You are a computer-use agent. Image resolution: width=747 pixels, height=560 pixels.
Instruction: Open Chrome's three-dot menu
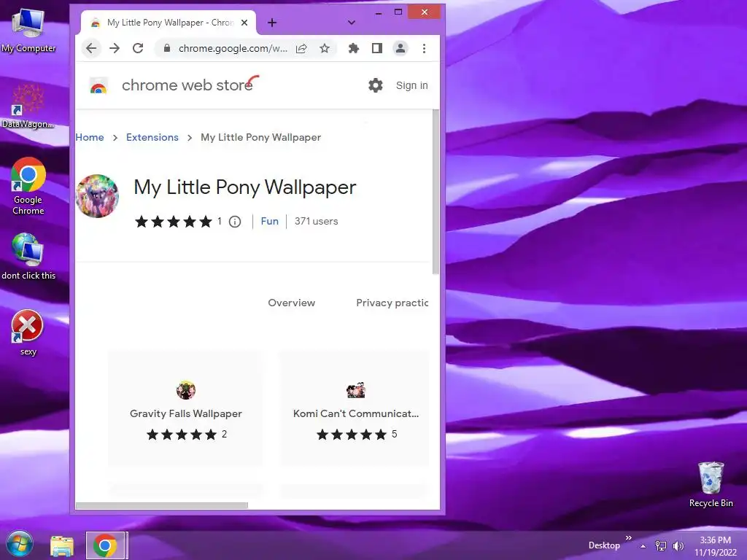[x=424, y=48]
